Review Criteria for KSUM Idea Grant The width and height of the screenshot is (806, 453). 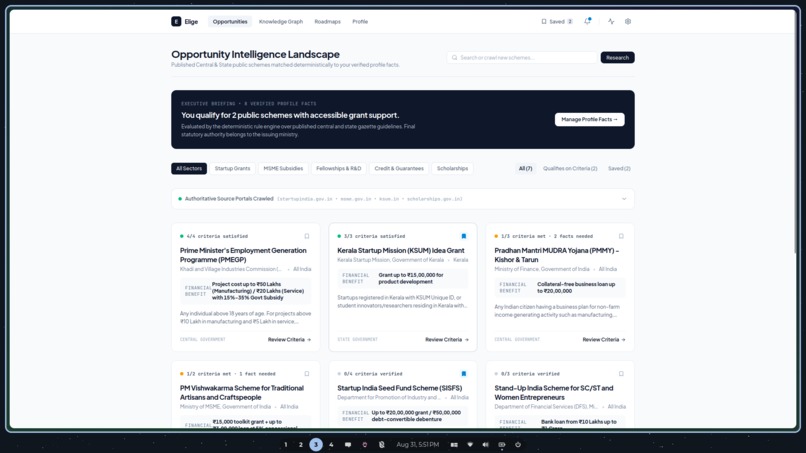point(447,339)
